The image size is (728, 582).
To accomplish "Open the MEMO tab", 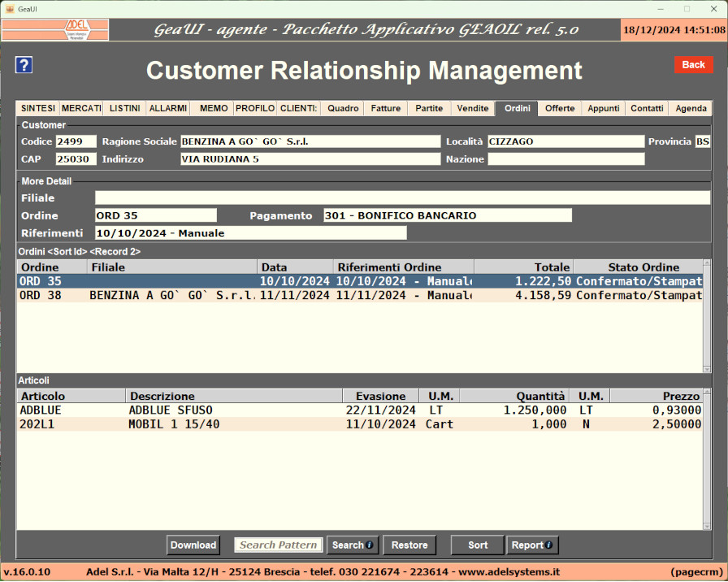I will [x=214, y=108].
